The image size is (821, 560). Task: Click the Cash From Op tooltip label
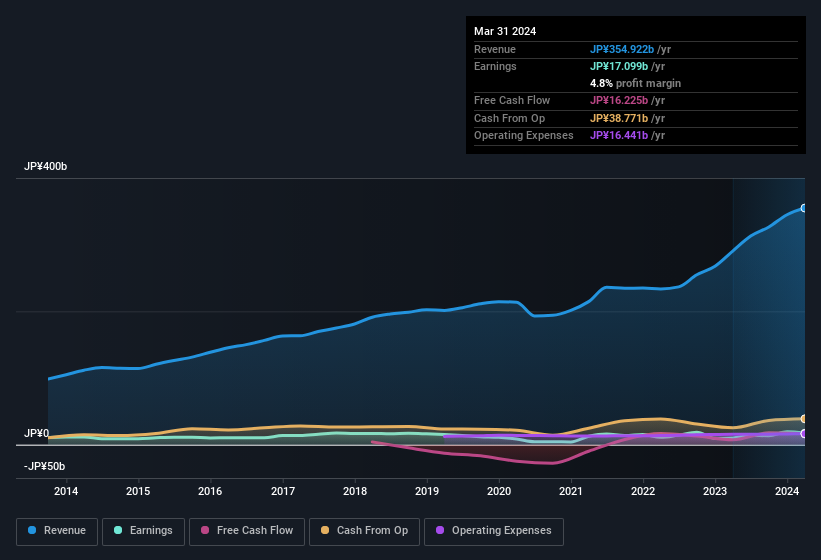[x=509, y=118]
